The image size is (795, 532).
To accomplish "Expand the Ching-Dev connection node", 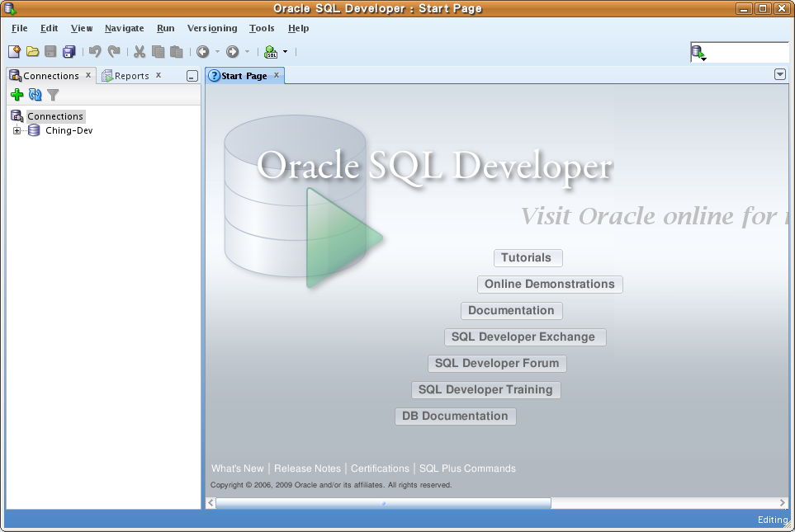I will point(17,130).
